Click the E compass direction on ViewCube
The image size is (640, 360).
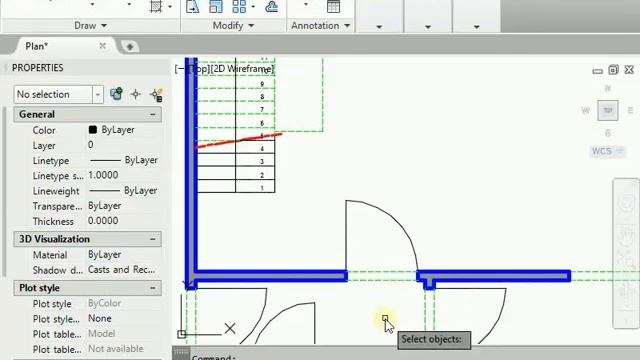631,111
